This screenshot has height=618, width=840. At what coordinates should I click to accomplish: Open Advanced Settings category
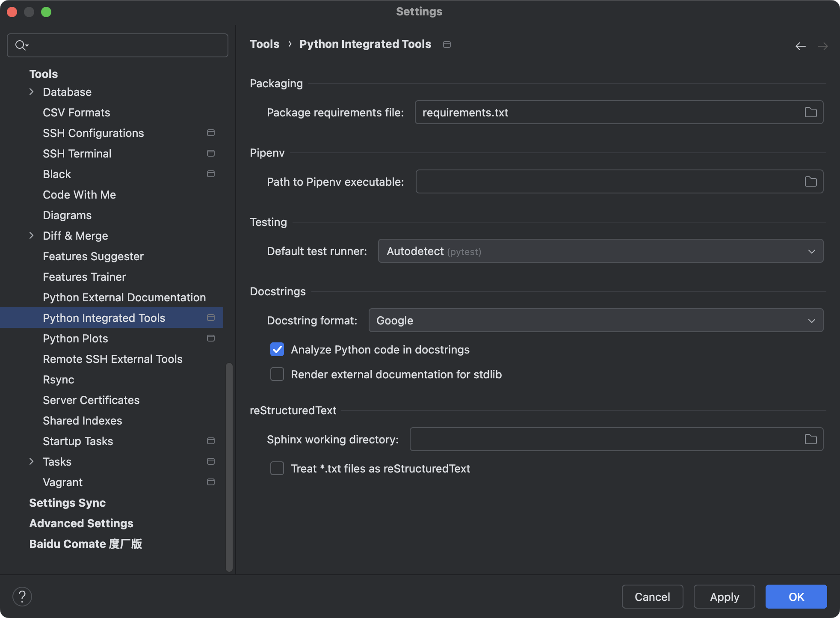click(x=81, y=523)
